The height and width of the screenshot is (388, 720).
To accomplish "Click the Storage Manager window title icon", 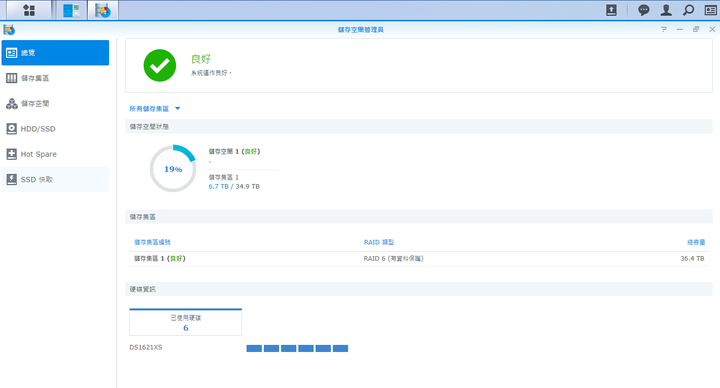I will (x=9, y=30).
